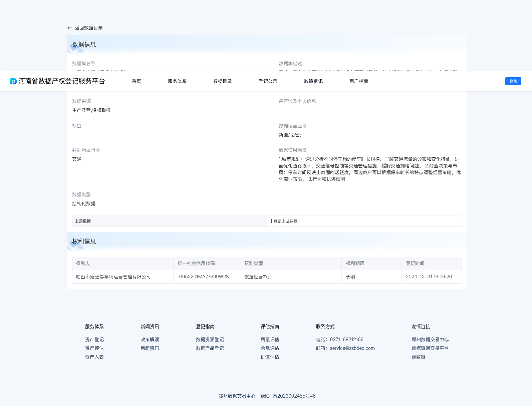Viewport: 532px width, 406px height.
Task: Click footer link 资产登记
Action: click(x=94, y=340)
